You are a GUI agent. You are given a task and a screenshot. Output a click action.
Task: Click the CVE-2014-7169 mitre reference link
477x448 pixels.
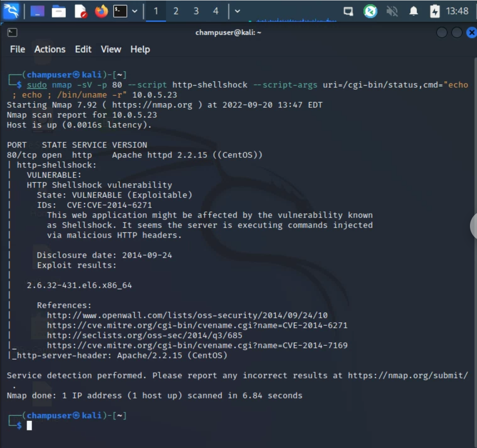197,345
